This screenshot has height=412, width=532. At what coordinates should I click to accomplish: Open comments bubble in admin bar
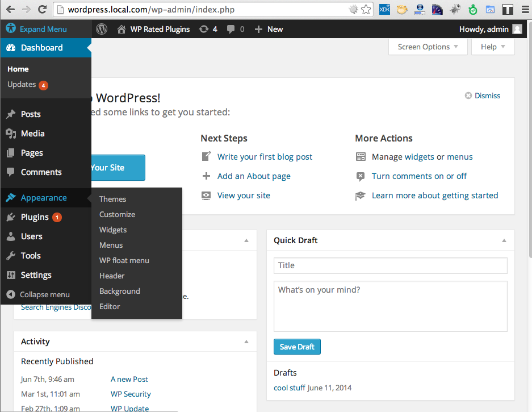[x=231, y=29]
